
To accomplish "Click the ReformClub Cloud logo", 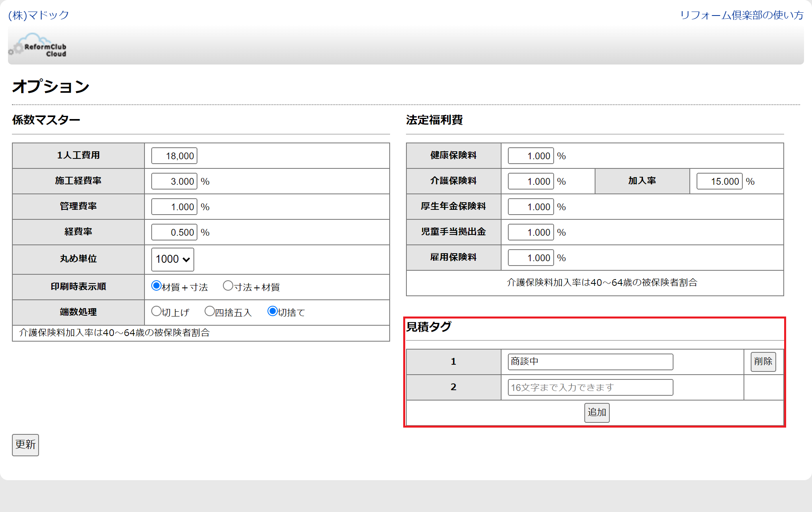I will [38, 46].
